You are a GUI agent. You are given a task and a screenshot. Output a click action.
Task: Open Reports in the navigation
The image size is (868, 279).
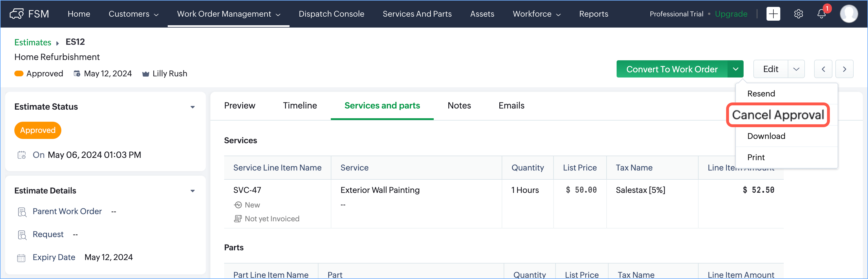(x=593, y=14)
